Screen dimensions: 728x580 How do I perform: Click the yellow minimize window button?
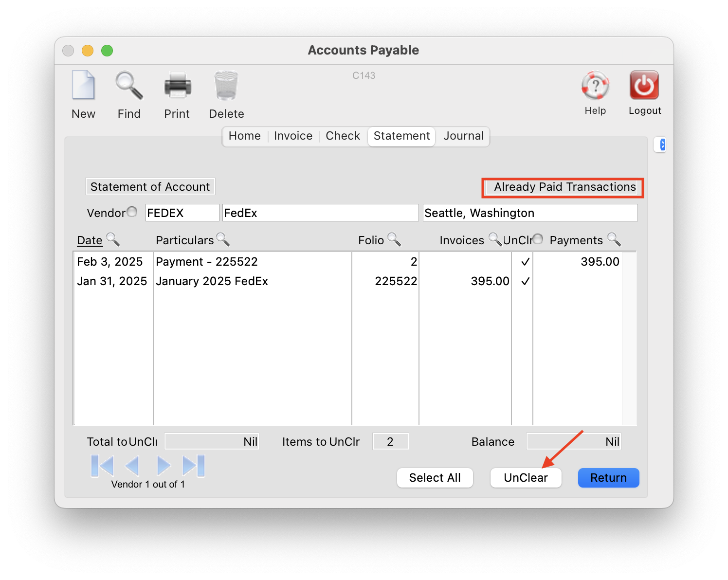click(88, 51)
